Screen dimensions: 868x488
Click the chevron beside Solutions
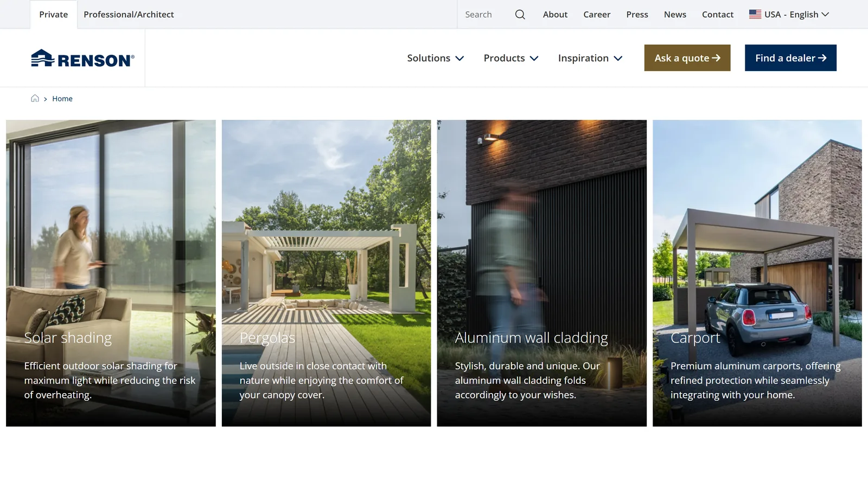tap(459, 59)
